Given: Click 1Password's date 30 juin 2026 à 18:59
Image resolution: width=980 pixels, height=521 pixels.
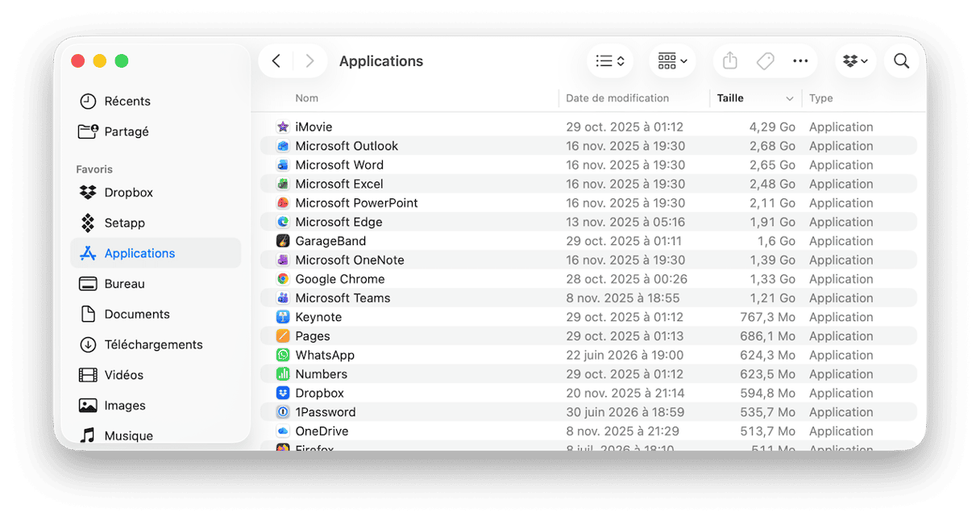Looking at the screenshot, I should point(625,412).
